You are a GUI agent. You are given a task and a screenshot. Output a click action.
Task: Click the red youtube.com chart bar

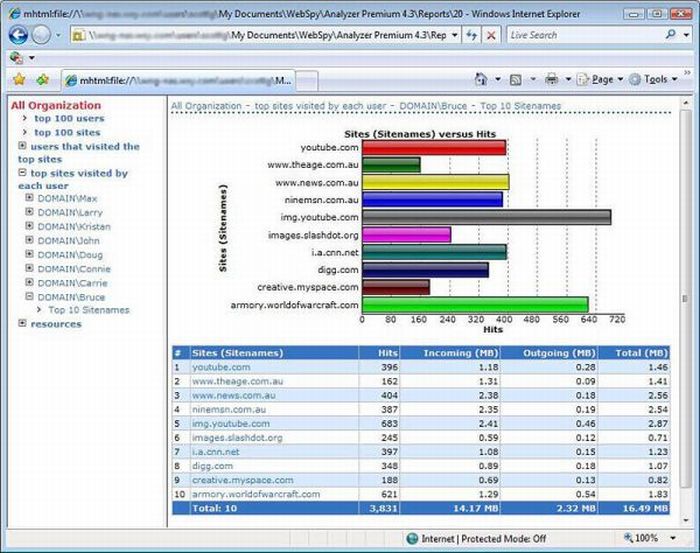point(434,147)
